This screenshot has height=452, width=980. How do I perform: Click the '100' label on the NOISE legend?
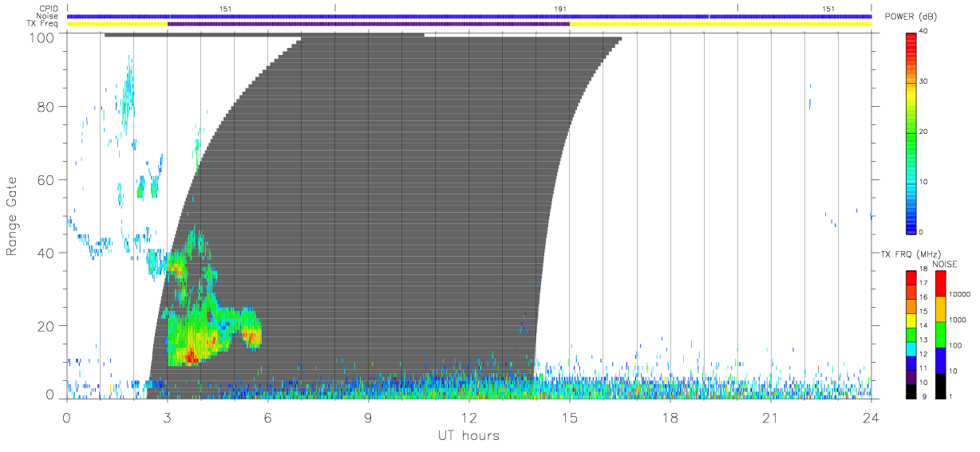[x=955, y=345]
